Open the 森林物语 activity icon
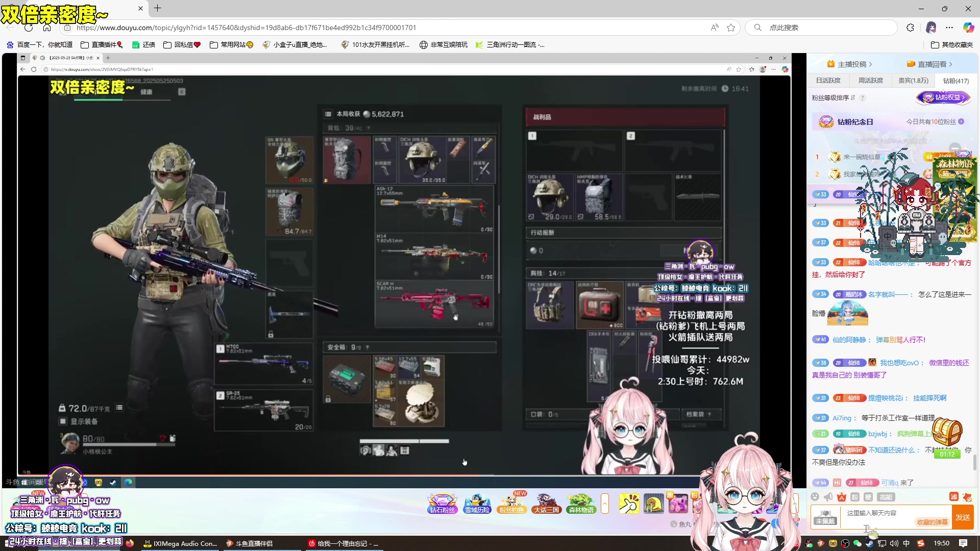 tap(581, 504)
